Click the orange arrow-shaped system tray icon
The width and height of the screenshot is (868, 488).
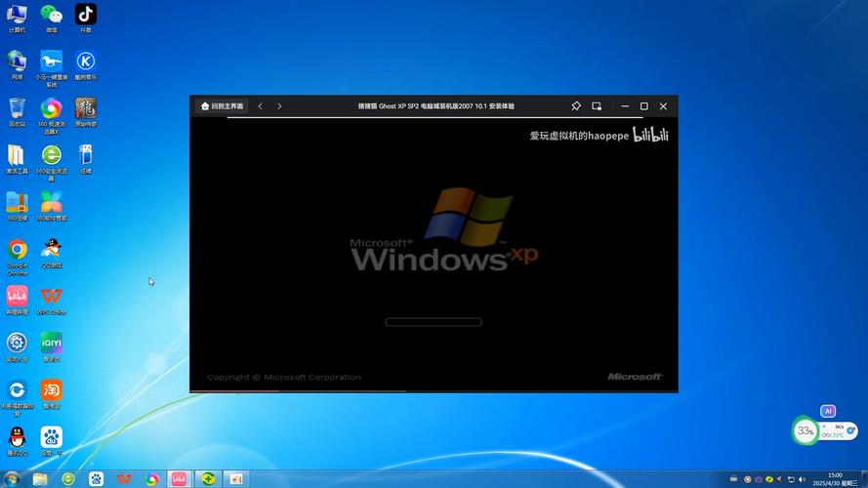779,479
